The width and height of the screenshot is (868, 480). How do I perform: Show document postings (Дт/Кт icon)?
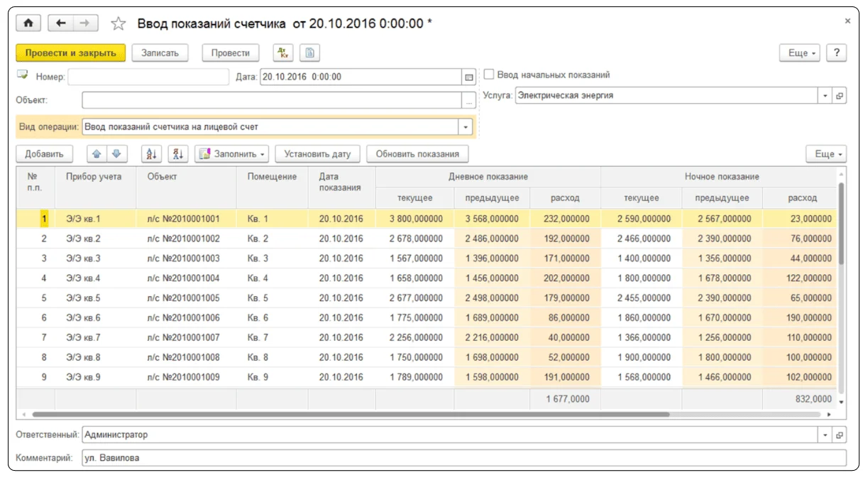point(282,53)
